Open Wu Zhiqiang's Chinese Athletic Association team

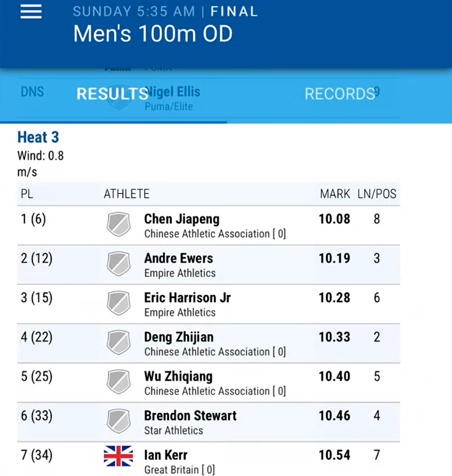tap(215, 392)
